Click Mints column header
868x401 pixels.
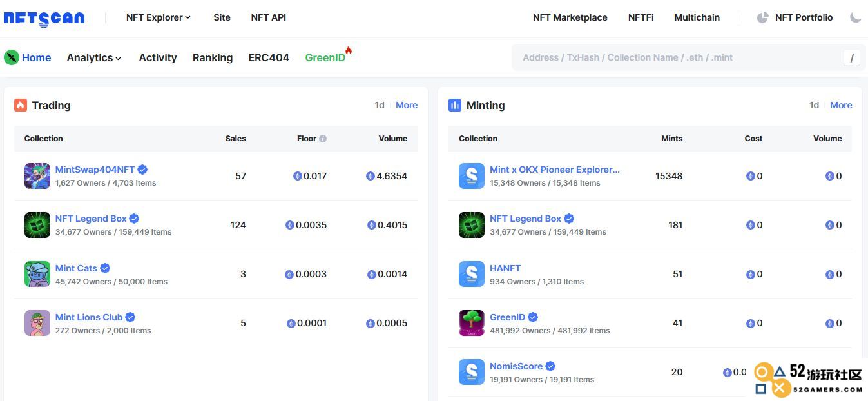tap(671, 139)
